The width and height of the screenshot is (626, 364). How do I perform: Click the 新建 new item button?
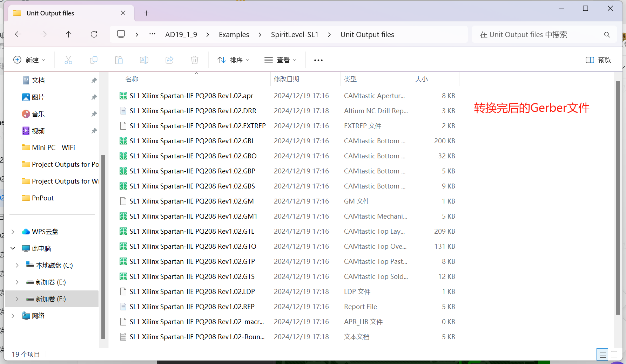[29, 60]
